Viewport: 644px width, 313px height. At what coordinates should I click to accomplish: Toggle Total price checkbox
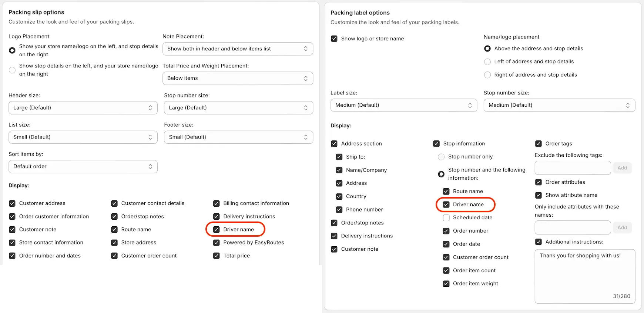[217, 256]
